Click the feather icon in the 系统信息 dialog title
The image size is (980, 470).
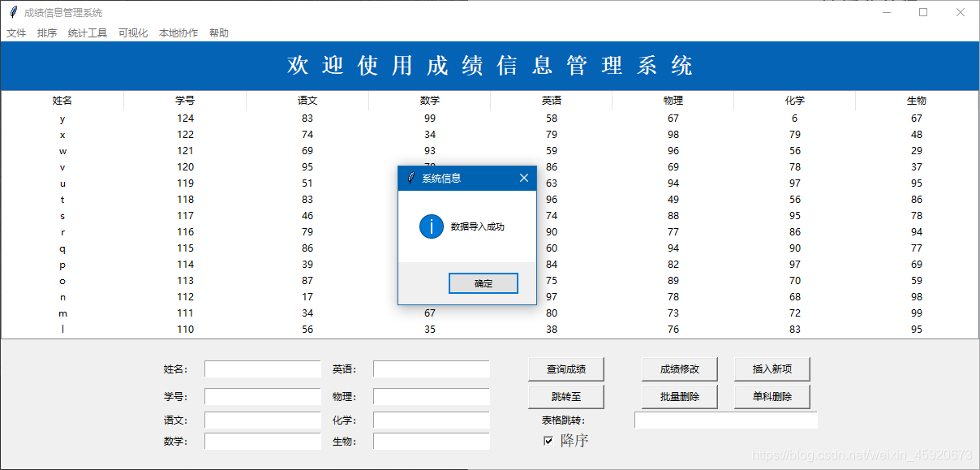click(410, 178)
